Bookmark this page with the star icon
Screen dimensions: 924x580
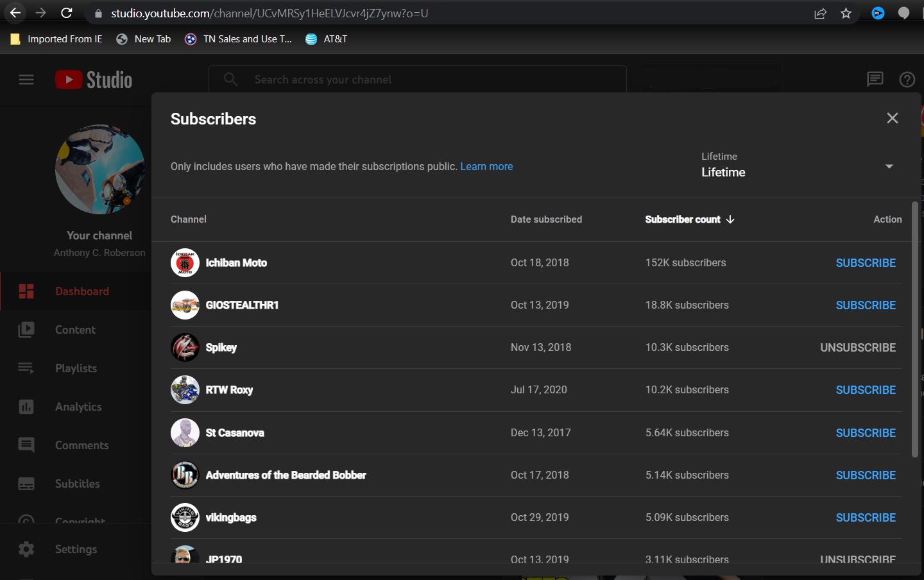tap(846, 13)
